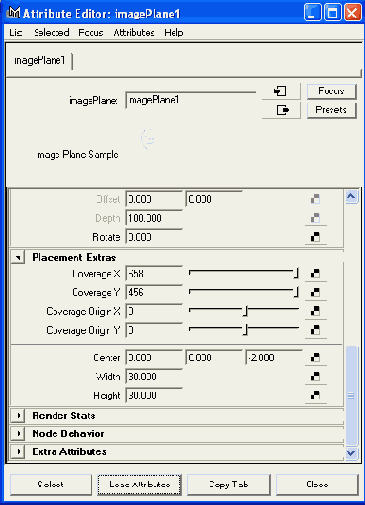Open the Help menu
Screen dimensions: 365x505
click(174, 33)
